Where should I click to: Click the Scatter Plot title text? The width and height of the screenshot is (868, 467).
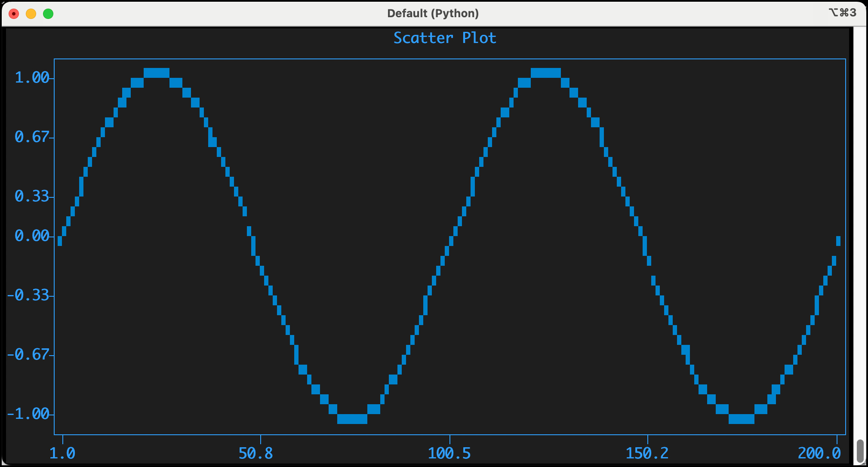444,38
